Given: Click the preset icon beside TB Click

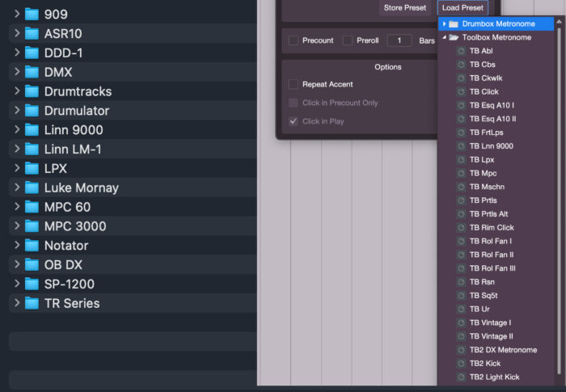Looking at the screenshot, I should [x=461, y=92].
